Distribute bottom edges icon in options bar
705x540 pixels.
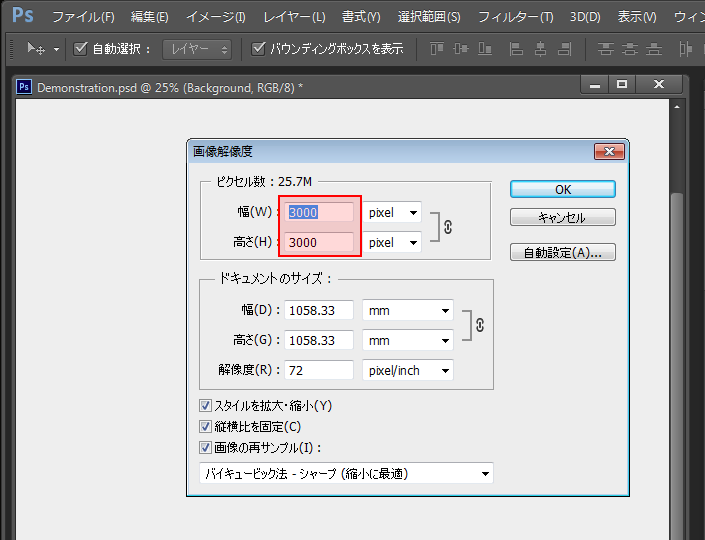(x=654, y=49)
